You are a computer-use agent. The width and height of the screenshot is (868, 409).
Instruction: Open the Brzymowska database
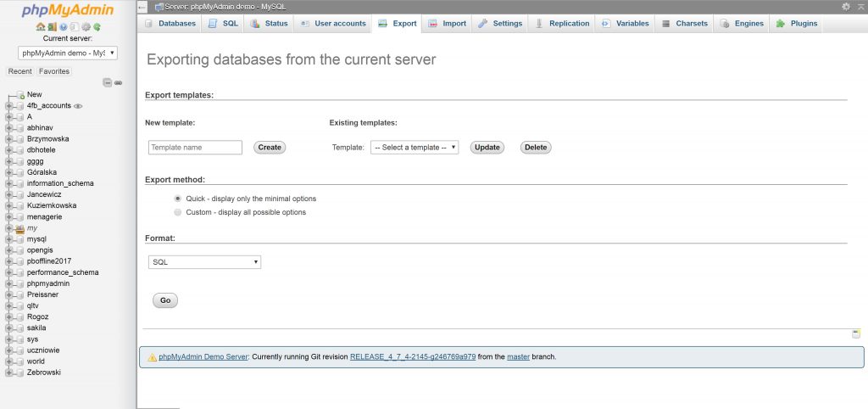click(x=47, y=139)
